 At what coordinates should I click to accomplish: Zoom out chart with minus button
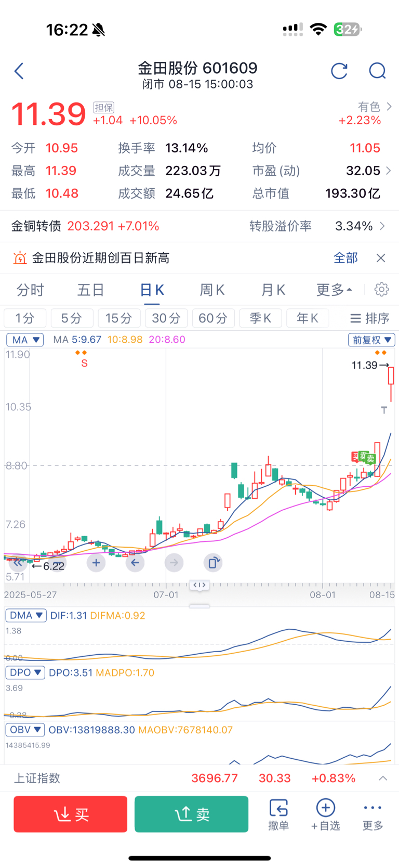[x=57, y=563]
